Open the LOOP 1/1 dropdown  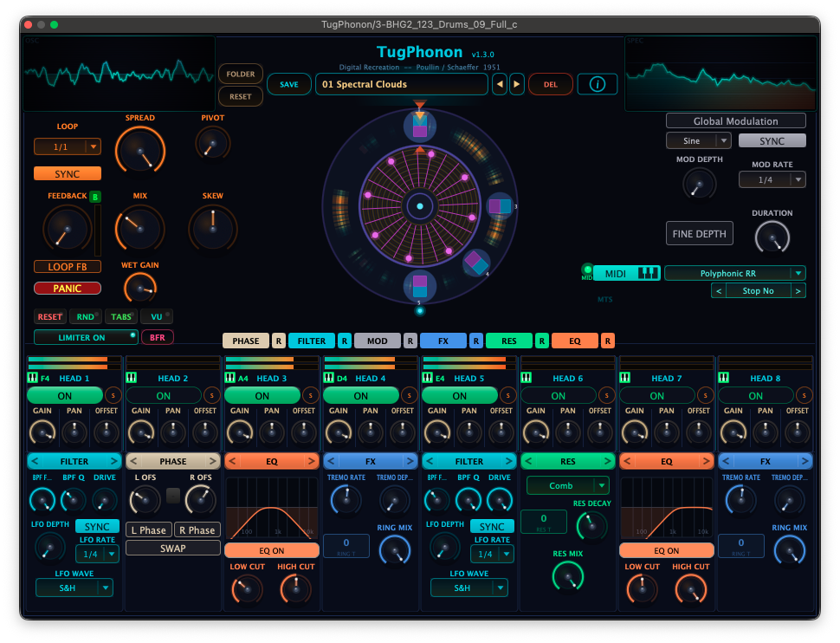pos(67,146)
